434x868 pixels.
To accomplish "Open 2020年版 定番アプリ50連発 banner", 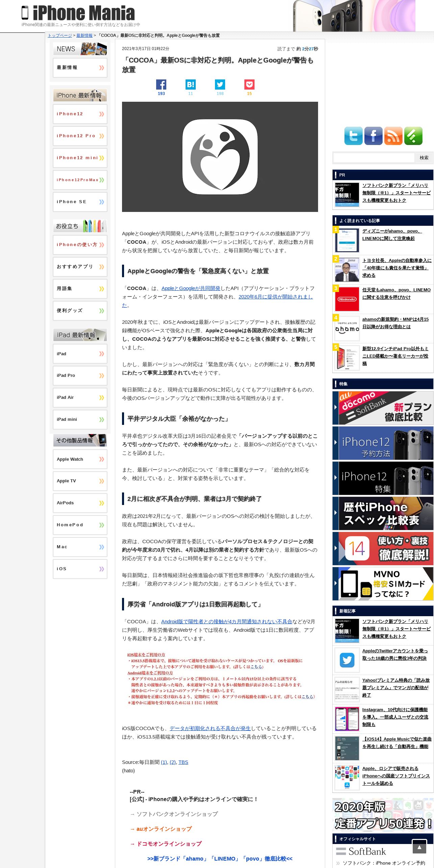I will click(383, 815).
